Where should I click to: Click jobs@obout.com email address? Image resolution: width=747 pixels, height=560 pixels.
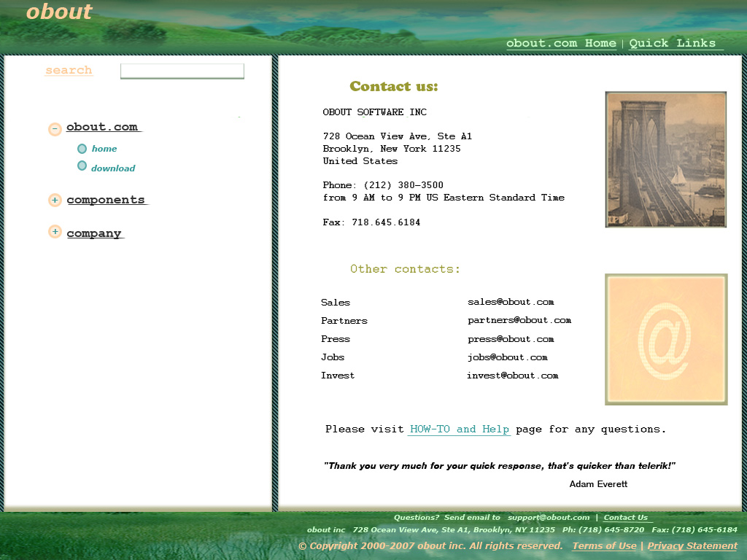tap(508, 357)
